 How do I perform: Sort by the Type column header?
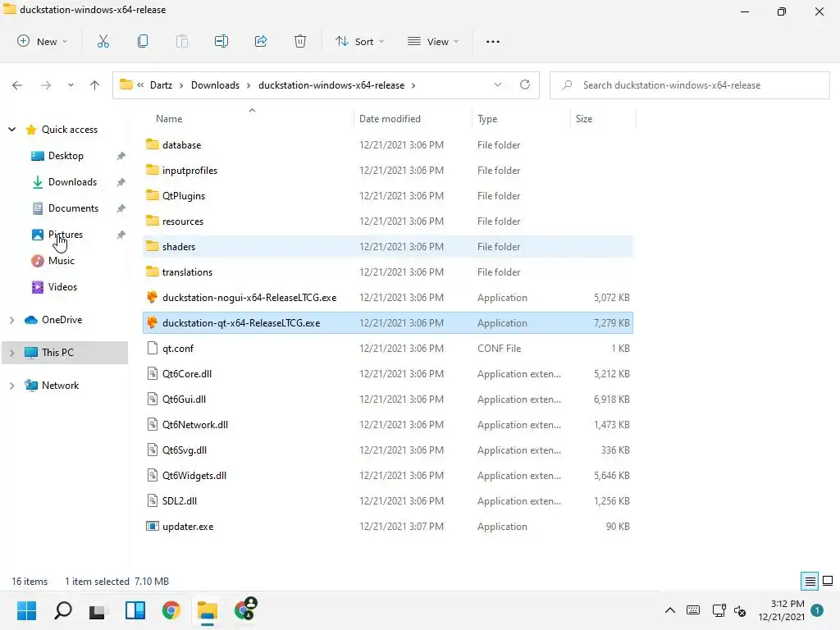[x=487, y=119]
